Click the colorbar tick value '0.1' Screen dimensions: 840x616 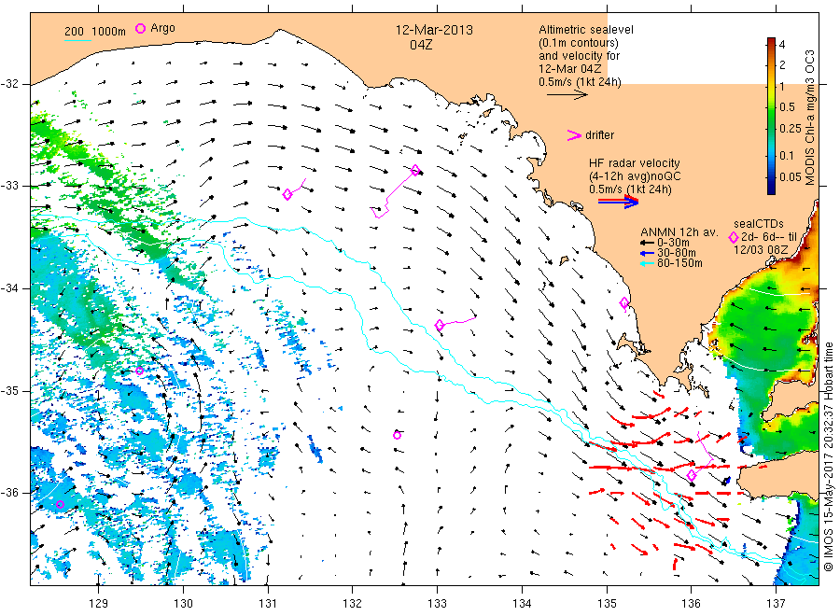pyautogui.click(x=787, y=155)
